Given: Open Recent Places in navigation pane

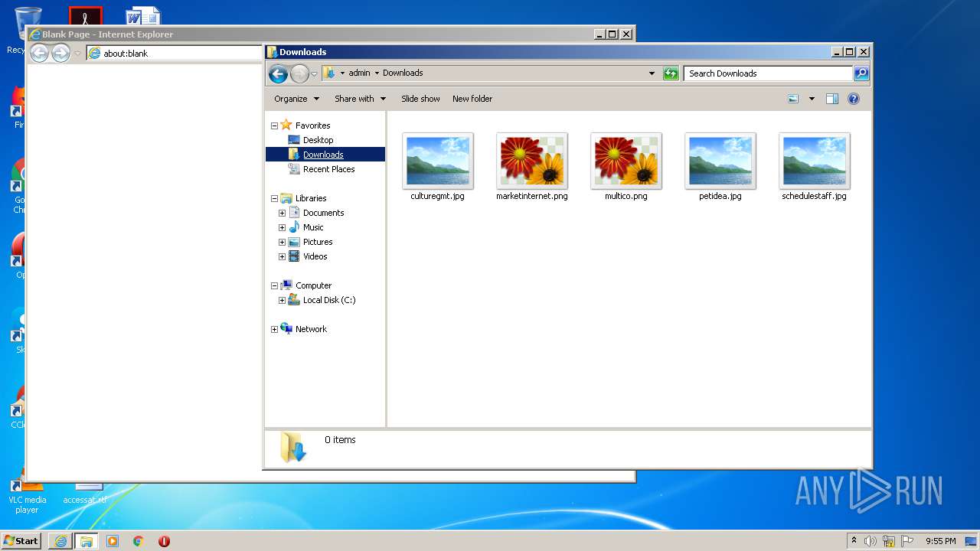Looking at the screenshot, I should [x=328, y=169].
